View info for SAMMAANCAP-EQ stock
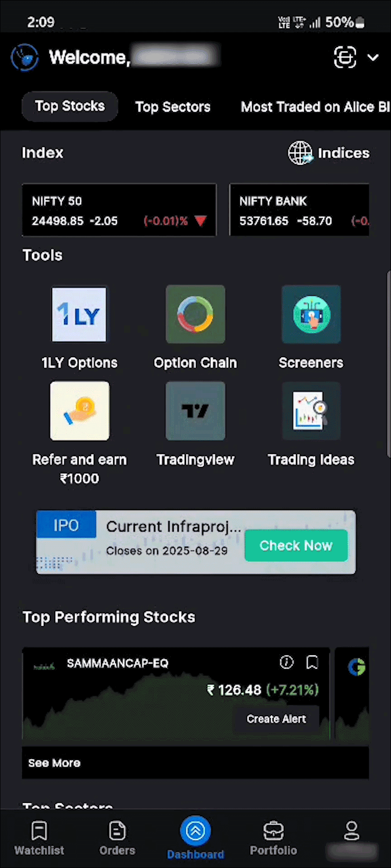Image resolution: width=391 pixels, height=868 pixels. [x=286, y=662]
